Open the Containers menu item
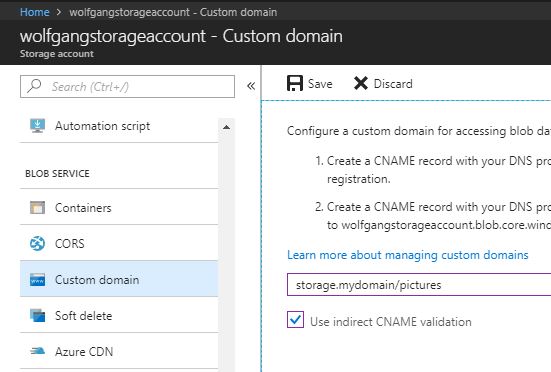 coord(119,207)
